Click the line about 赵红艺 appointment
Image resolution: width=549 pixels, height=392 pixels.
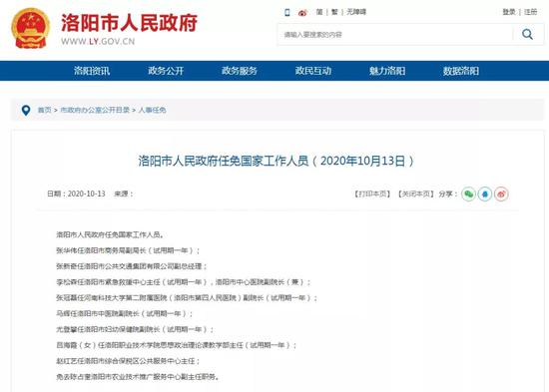coord(128,361)
